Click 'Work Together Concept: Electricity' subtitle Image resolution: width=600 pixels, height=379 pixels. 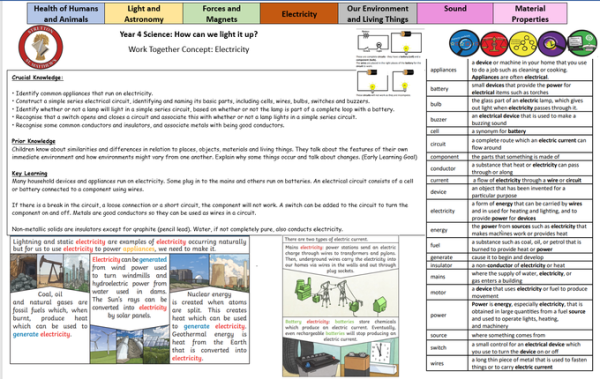pos(189,49)
